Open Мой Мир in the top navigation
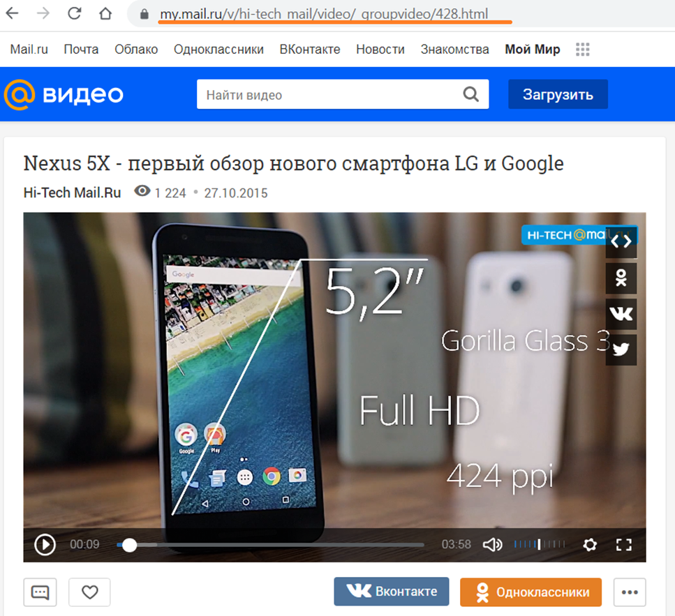 coord(533,50)
